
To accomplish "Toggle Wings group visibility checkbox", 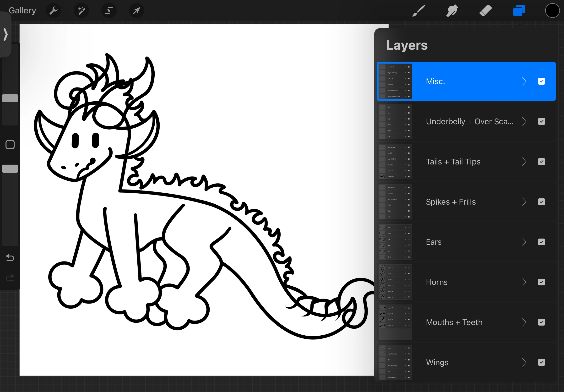I will click(x=541, y=362).
